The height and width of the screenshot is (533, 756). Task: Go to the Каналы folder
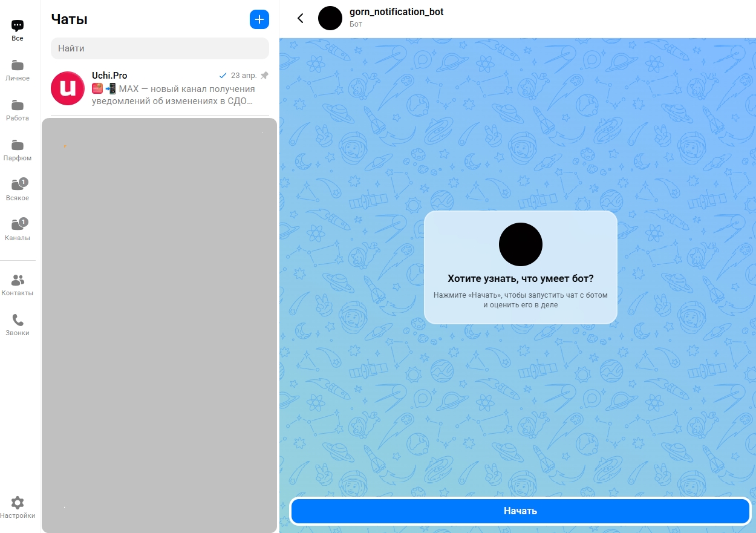(18, 229)
